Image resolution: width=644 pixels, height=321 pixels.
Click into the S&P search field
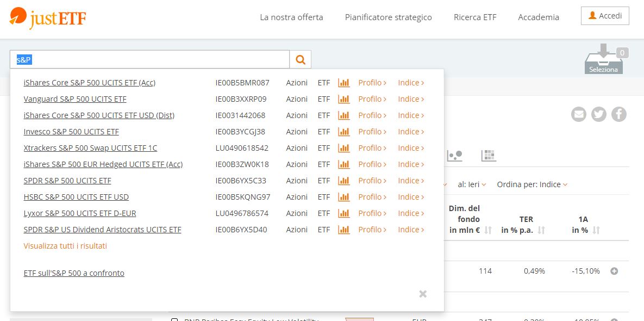pos(150,60)
